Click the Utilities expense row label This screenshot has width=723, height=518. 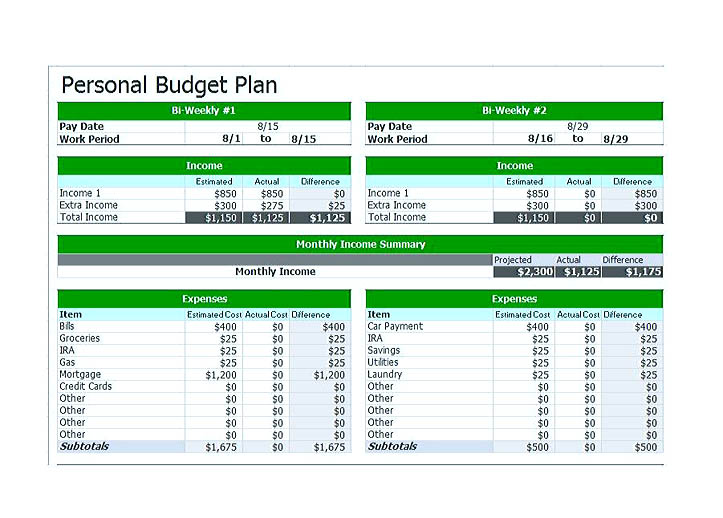click(382, 362)
